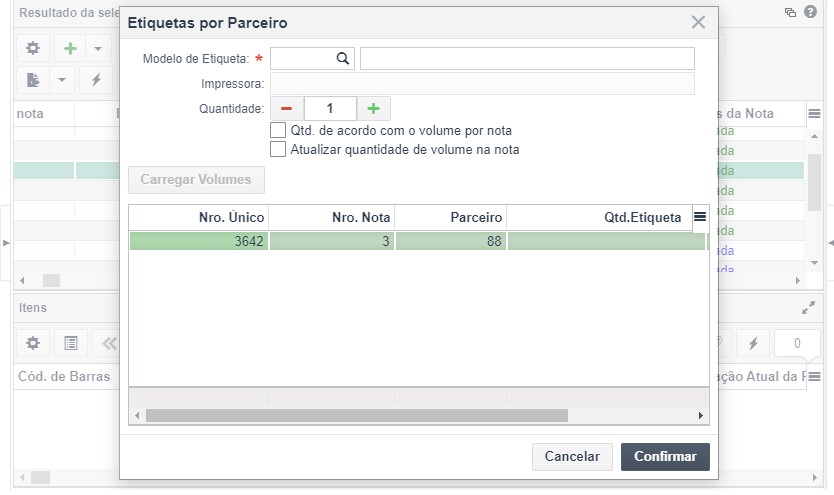Increase Quantidade with the plus button

click(x=373, y=108)
